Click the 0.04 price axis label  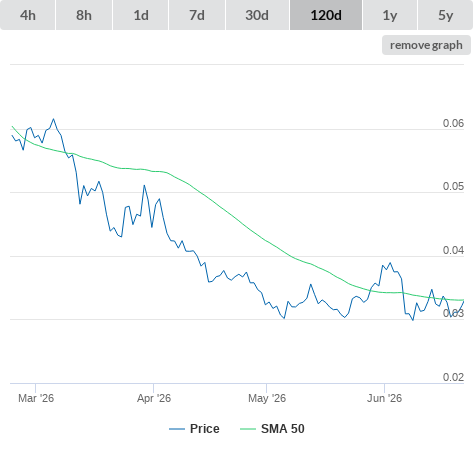(x=453, y=250)
